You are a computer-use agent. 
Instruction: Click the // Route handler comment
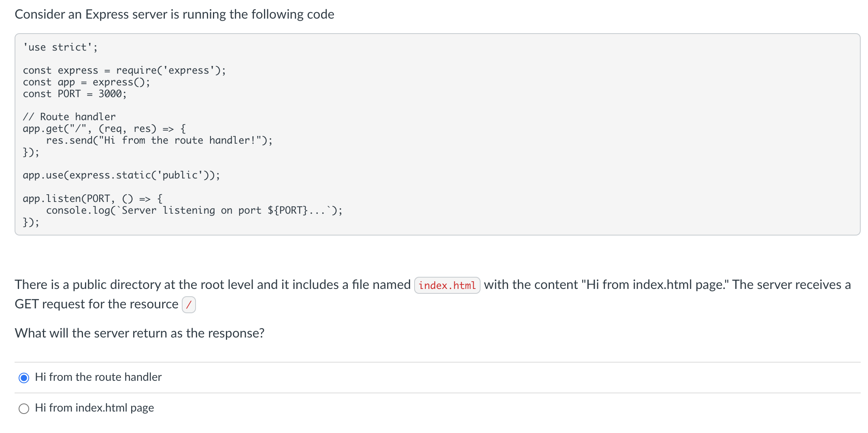(x=69, y=117)
